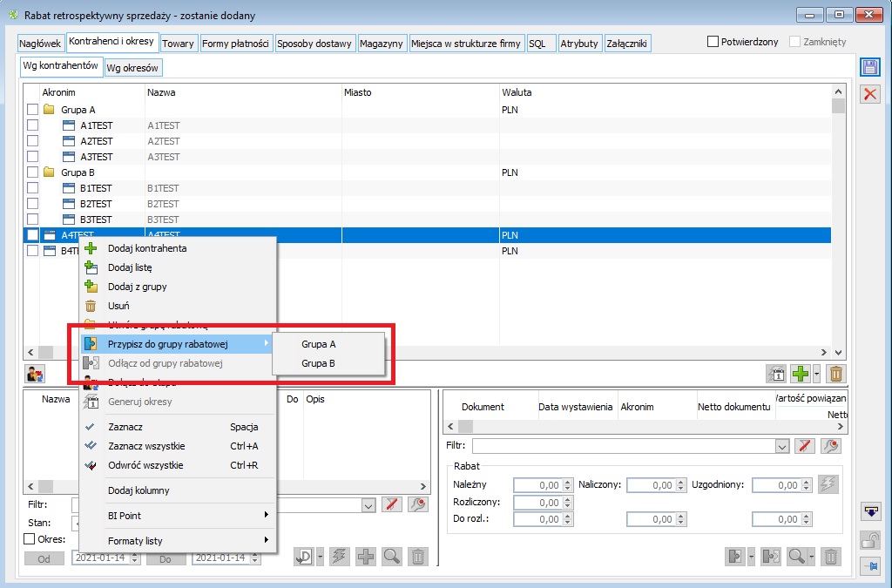Open the Filtr dropdown in the periods panel
This screenshot has height=588, width=892.
coord(368,505)
